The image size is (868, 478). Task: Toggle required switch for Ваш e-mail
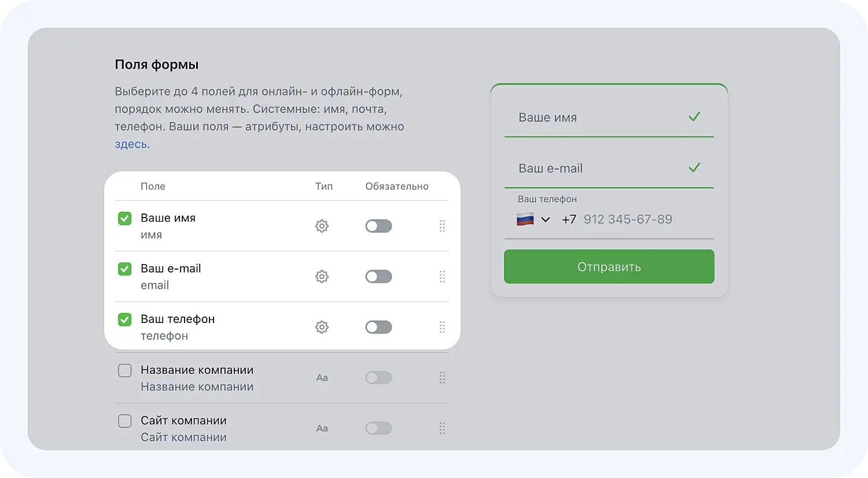(378, 277)
